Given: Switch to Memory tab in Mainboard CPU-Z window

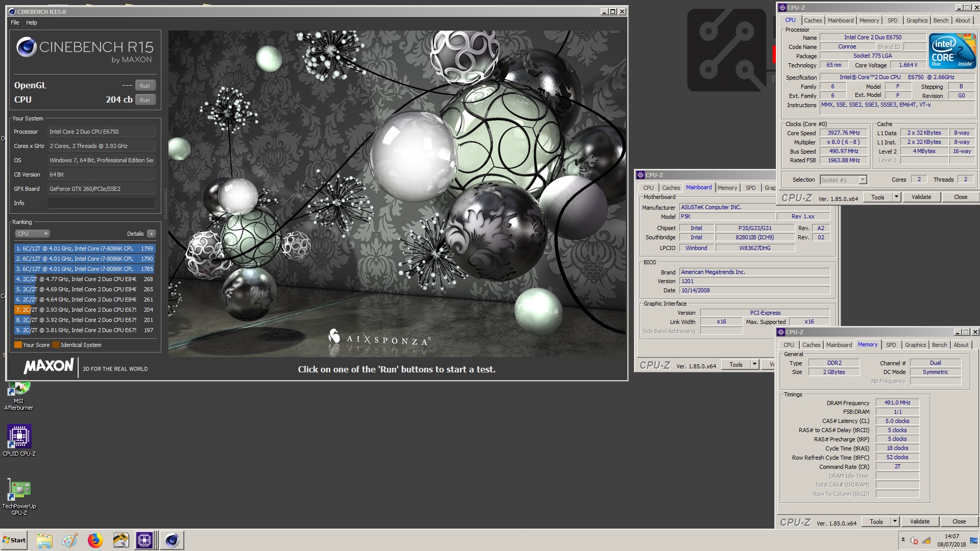Looking at the screenshot, I should (727, 188).
